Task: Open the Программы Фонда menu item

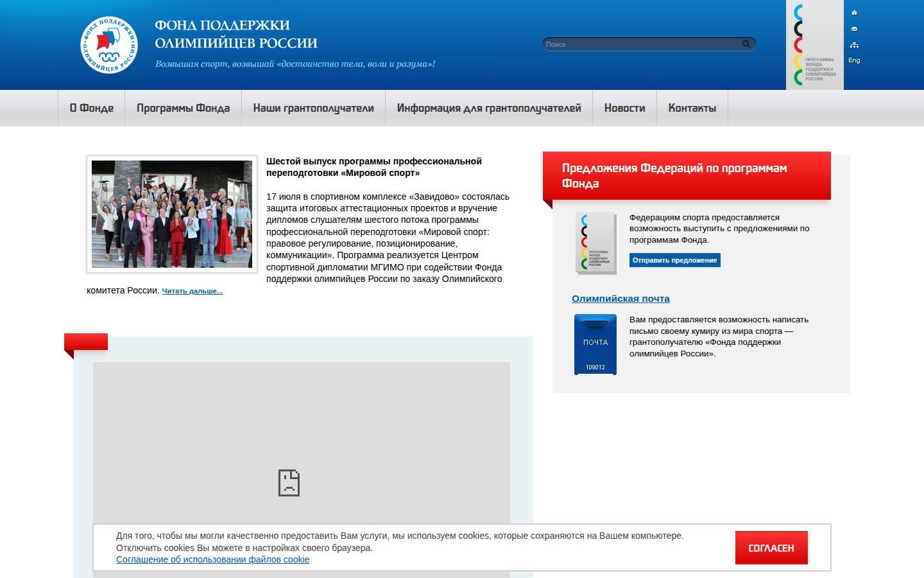Action: pos(183,108)
